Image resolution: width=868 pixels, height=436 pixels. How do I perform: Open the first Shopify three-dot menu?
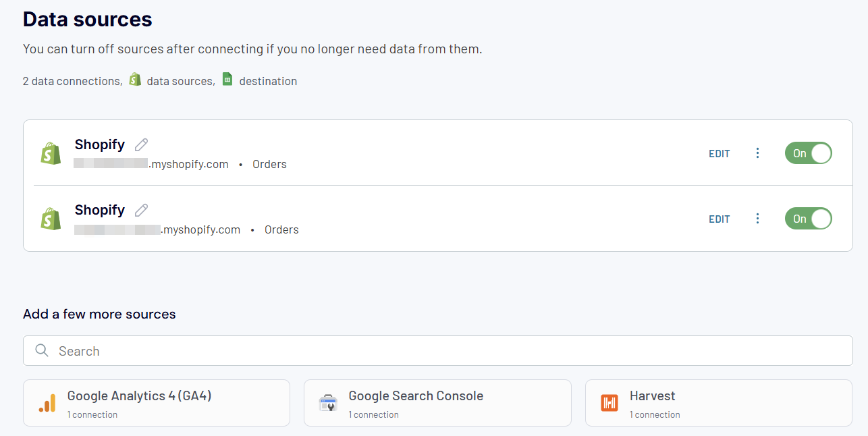pos(757,153)
